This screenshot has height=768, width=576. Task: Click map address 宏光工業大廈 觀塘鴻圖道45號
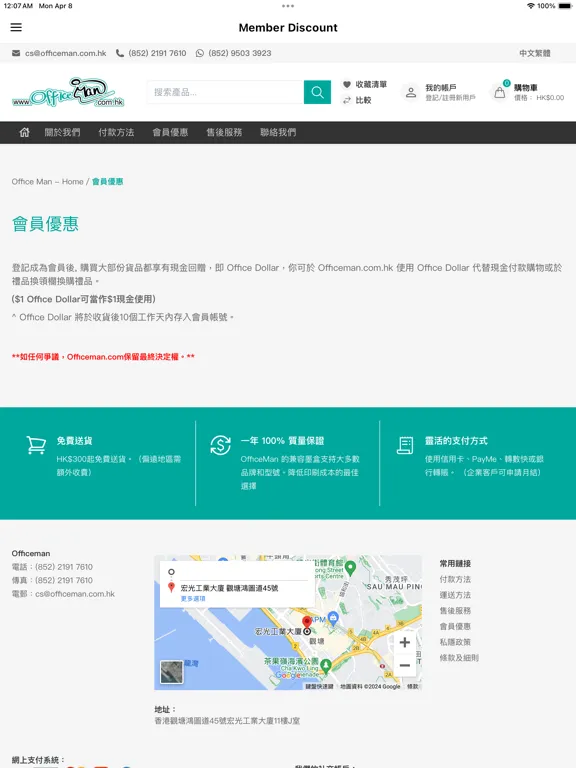[x=229, y=588]
